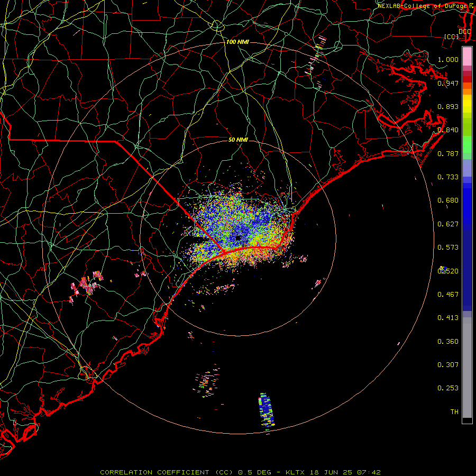476x476 pixels.
Task: Click the Correlation Coefficient KLTX caption text
Action: (x=240, y=472)
